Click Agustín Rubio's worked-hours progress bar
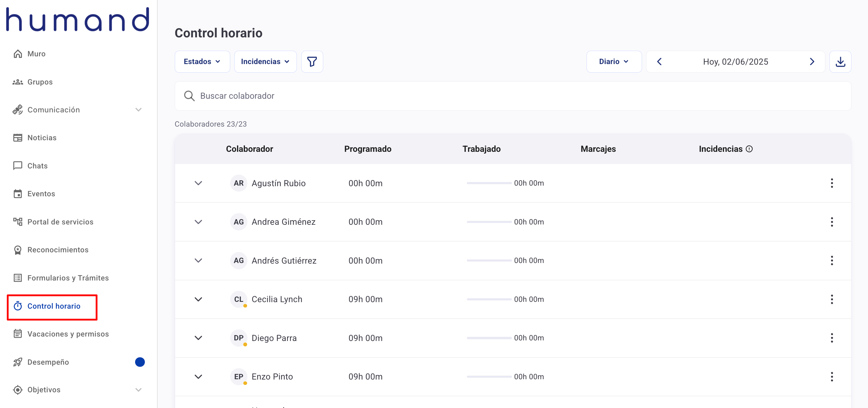The height and width of the screenshot is (408, 868). pyautogui.click(x=489, y=183)
